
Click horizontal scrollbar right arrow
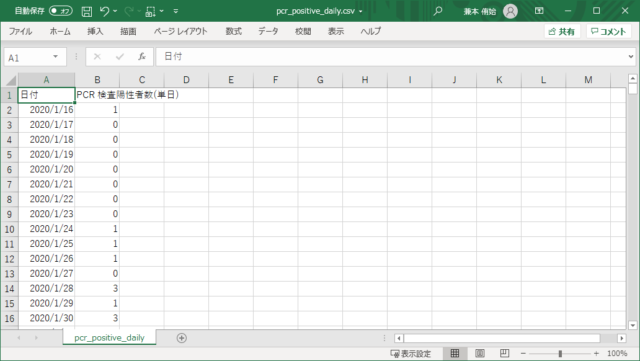pyautogui.click(x=622, y=338)
